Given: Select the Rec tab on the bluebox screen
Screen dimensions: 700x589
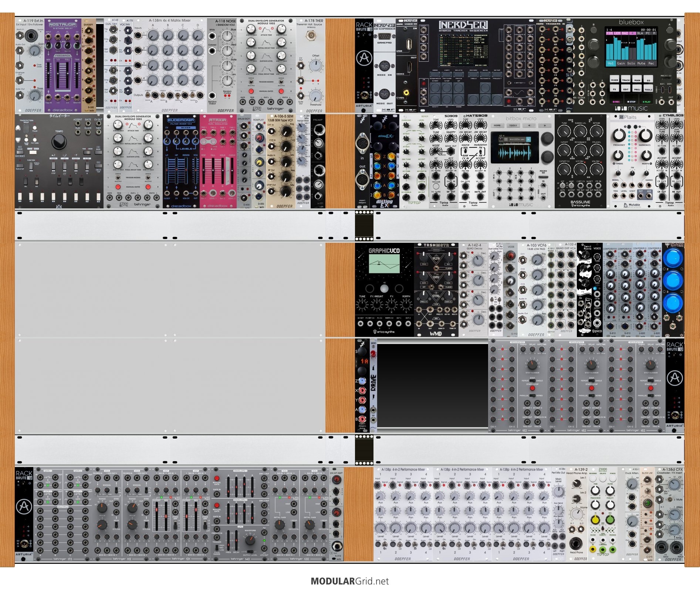Looking at the screenshot, I should pos(651,63).
